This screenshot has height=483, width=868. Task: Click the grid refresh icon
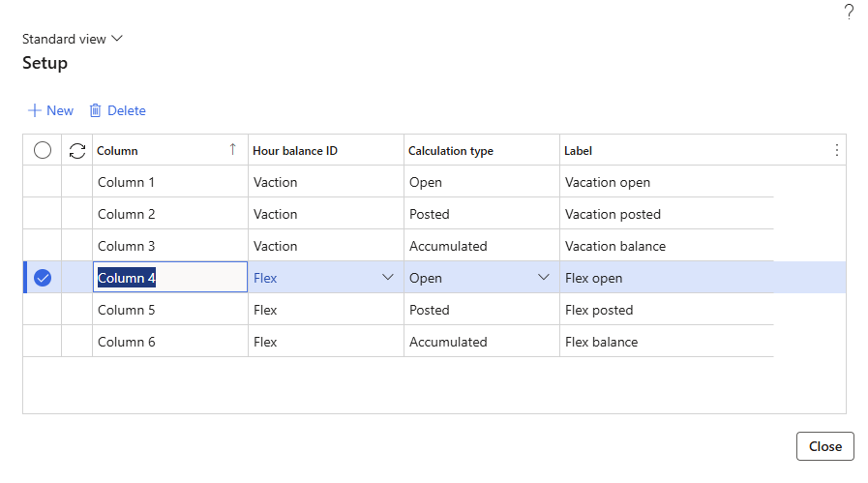(77, 150)
